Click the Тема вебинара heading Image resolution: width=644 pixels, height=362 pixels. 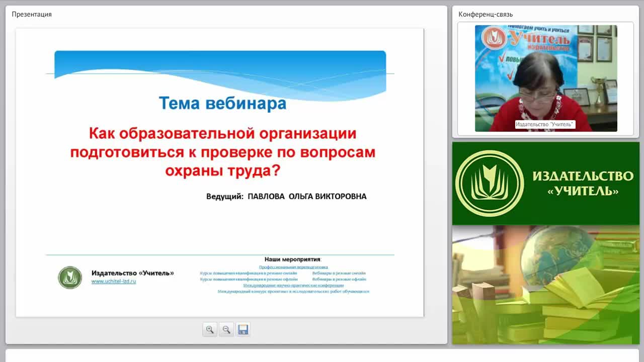[222, 103]
